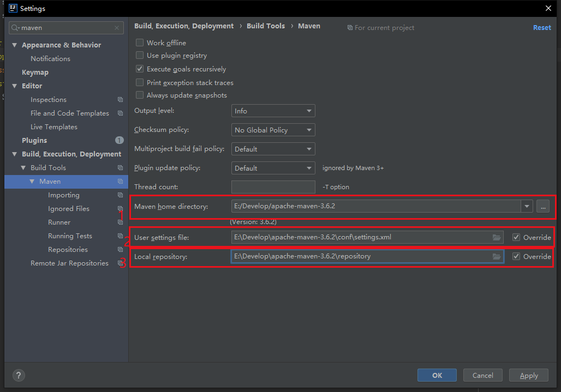The height and width of the screenshot is (392, 561).
Task: Open Plugin update policy dropdown
Action: tap(273, 168)
